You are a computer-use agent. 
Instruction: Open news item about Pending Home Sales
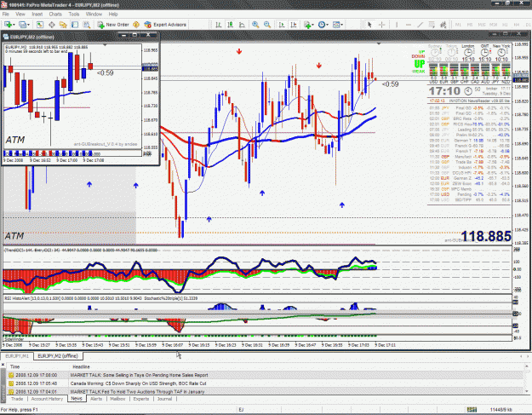click(x=139, y=375)
